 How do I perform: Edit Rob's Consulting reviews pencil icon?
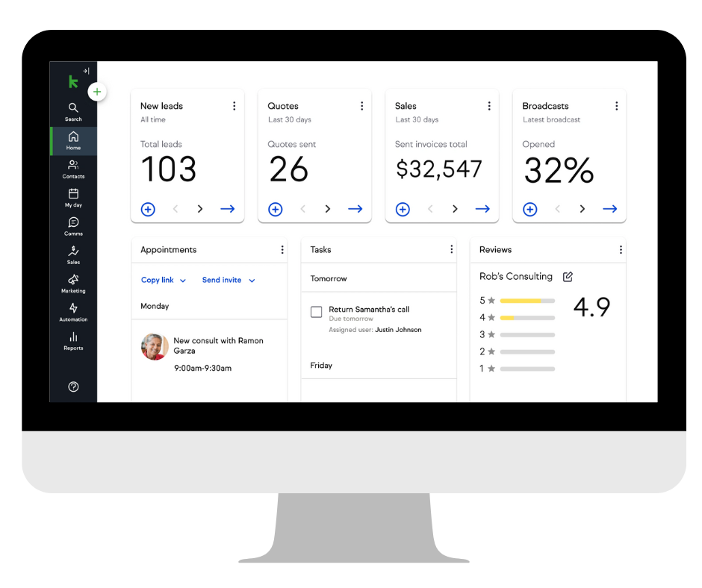tap(568, 277)
